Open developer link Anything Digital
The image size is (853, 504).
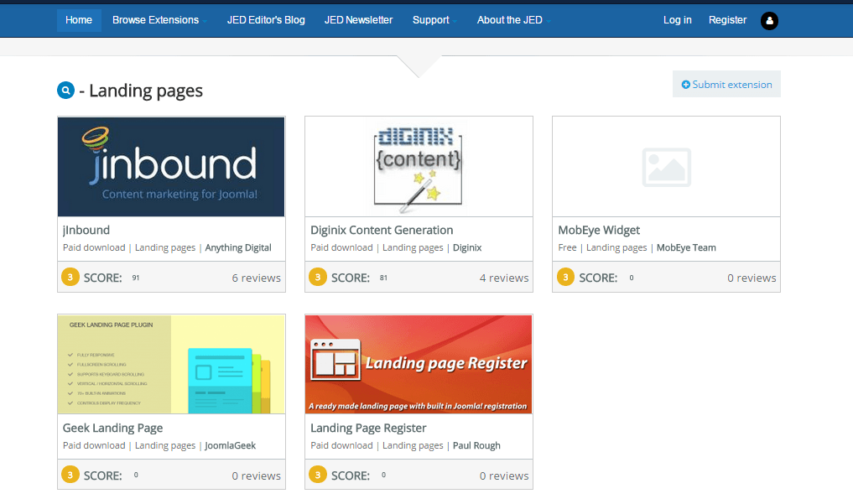point(238,247)
